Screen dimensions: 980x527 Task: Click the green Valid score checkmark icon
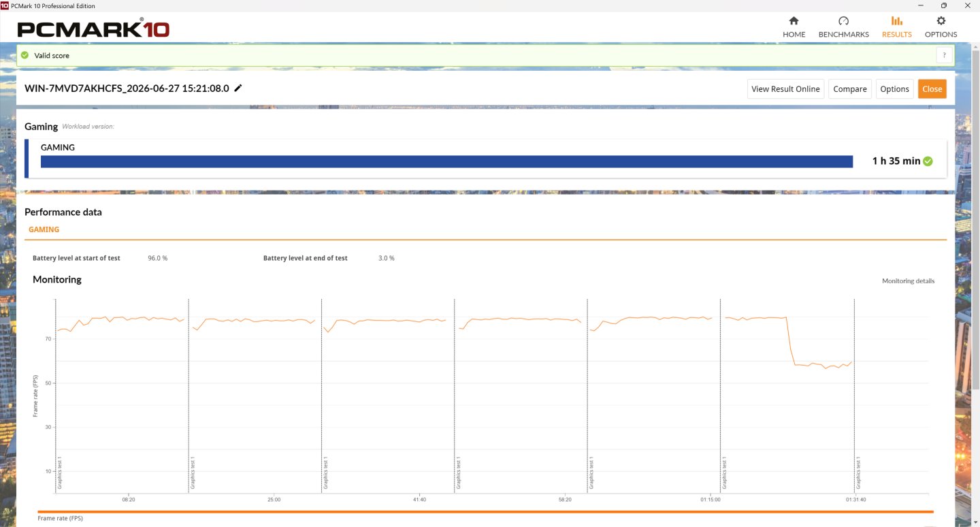[25, 55]
